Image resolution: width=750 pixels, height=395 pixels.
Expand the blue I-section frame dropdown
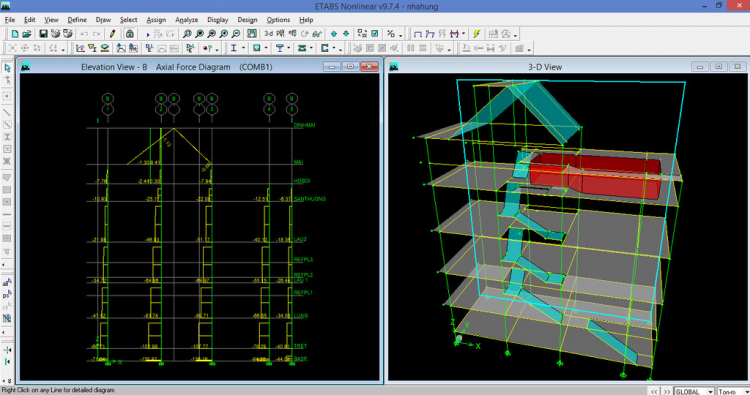tap(243, 48)
